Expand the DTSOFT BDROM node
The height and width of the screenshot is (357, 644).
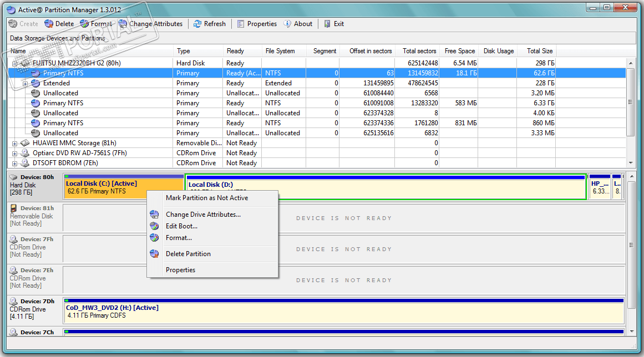15,164
